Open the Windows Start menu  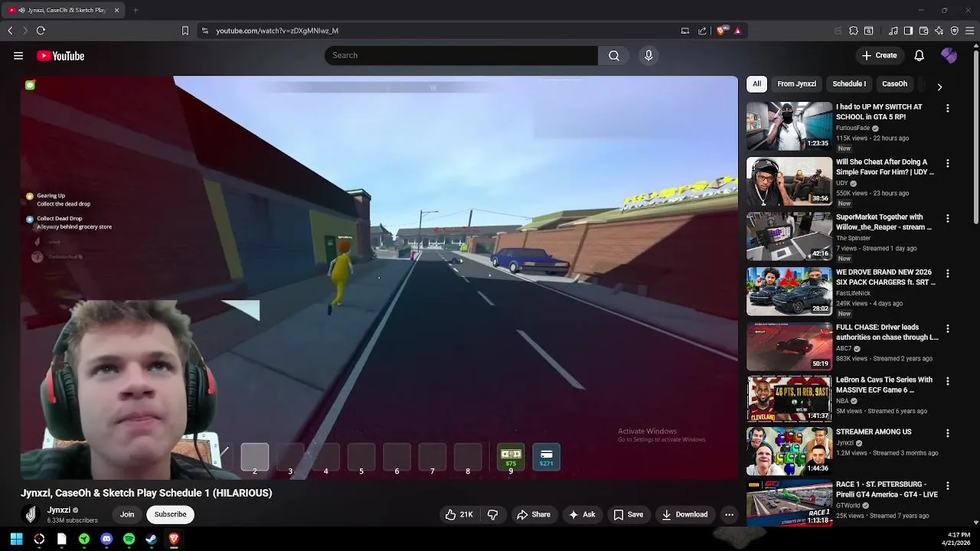16,540
